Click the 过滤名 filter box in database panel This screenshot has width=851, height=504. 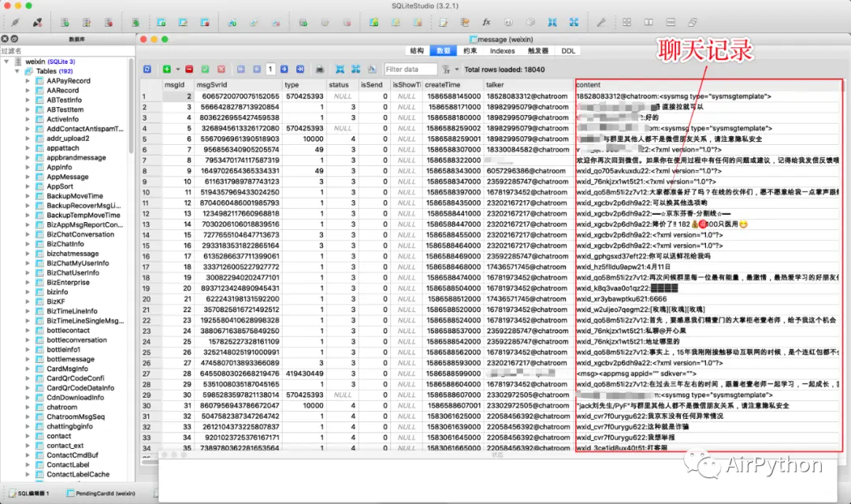point(67,51)
